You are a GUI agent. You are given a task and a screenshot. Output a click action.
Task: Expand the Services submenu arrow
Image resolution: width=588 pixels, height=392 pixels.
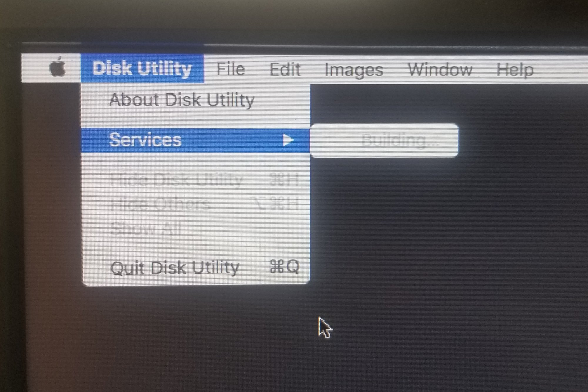click(288, 140)
